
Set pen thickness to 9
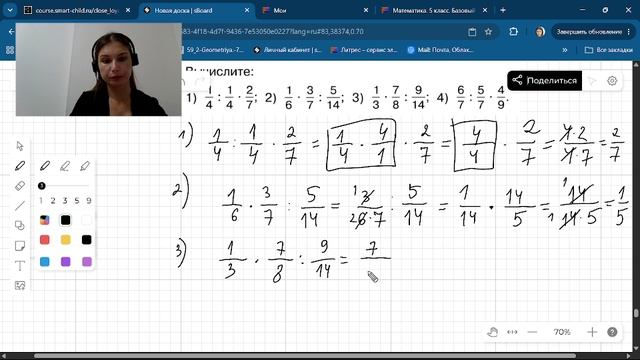pos(89,200)
